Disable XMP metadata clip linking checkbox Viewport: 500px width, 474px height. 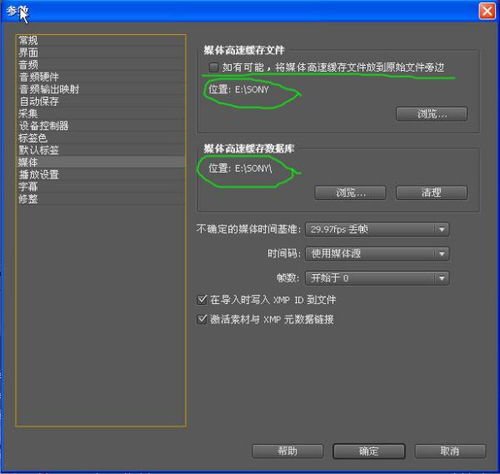click(202, 319)
